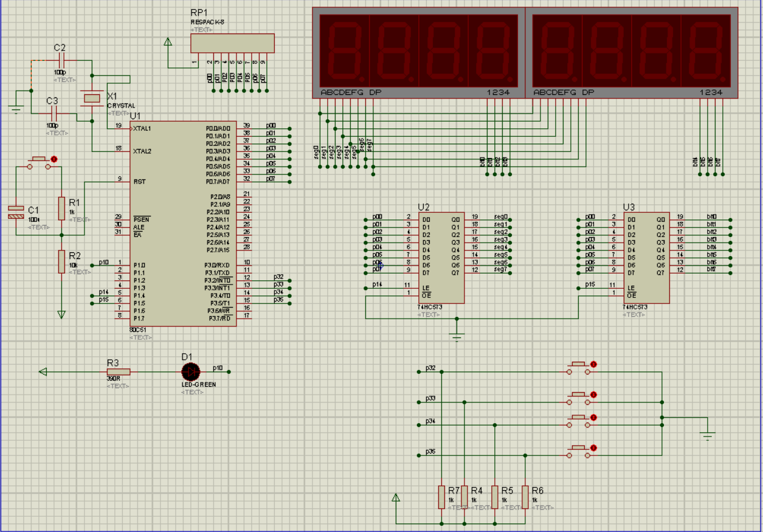Select the R3 390R resistor
763x532 pixels.
[x=118, y=371]
